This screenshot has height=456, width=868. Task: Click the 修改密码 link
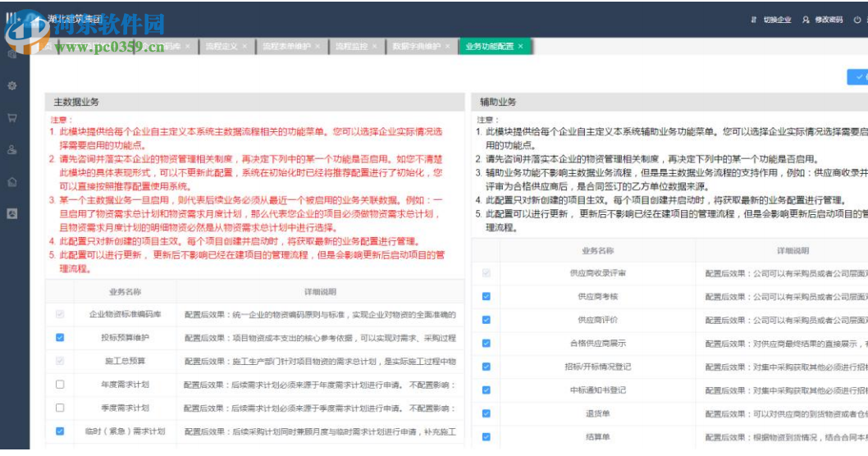[x=829, y=20]
